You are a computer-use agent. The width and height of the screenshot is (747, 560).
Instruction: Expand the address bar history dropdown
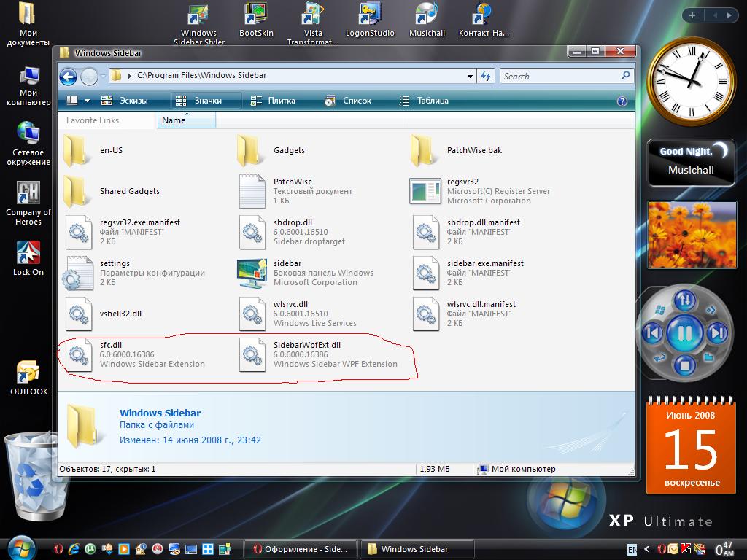470,76
